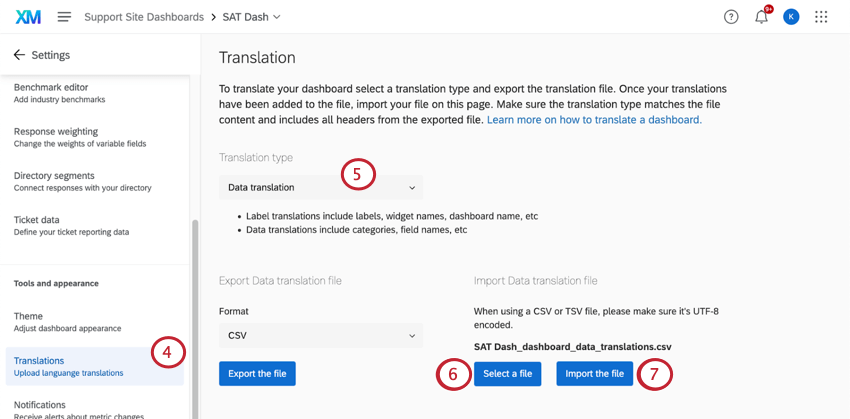The height and width of the screenshot is (419, 850).
Task: Open the hamburger navigation menu
Action: [64, 17]
